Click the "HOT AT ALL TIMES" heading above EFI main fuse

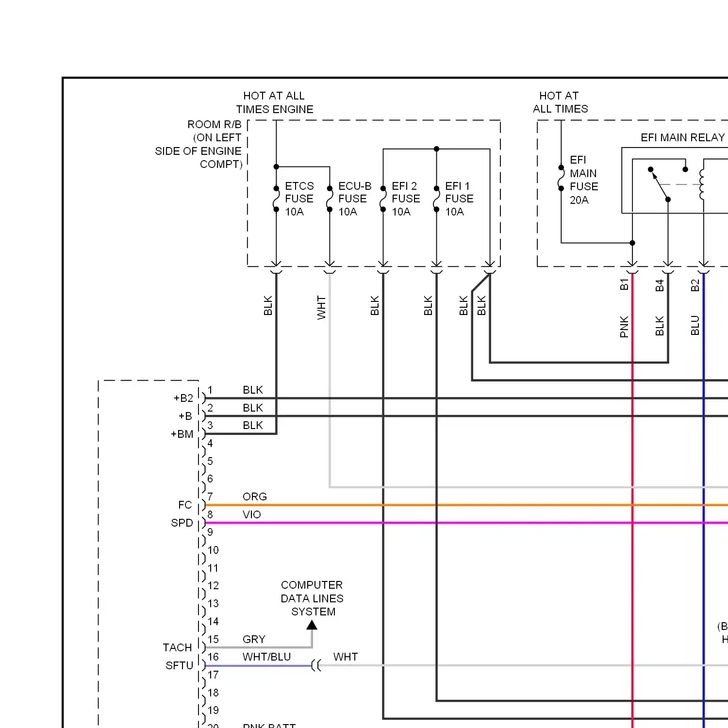tap(560, 102)
